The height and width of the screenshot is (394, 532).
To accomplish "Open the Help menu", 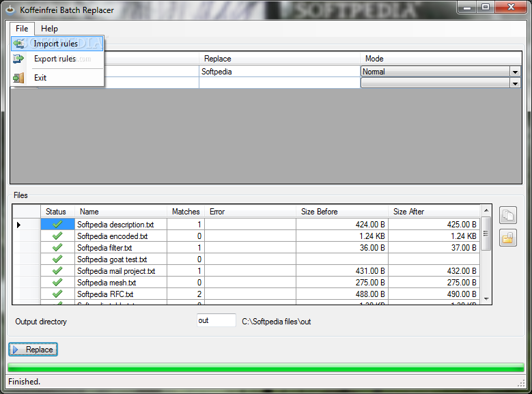I will click(50, 29).
